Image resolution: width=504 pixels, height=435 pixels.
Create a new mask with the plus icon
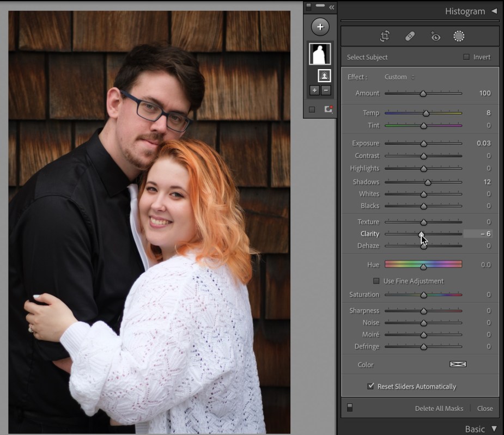coord(320,26)
